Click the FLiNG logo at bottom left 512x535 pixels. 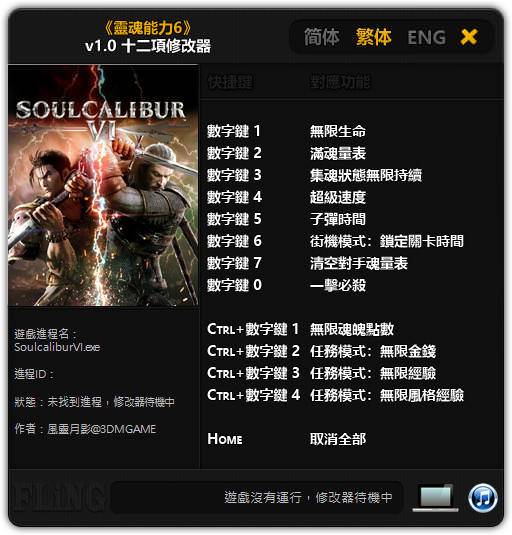(x=59, y=498)
